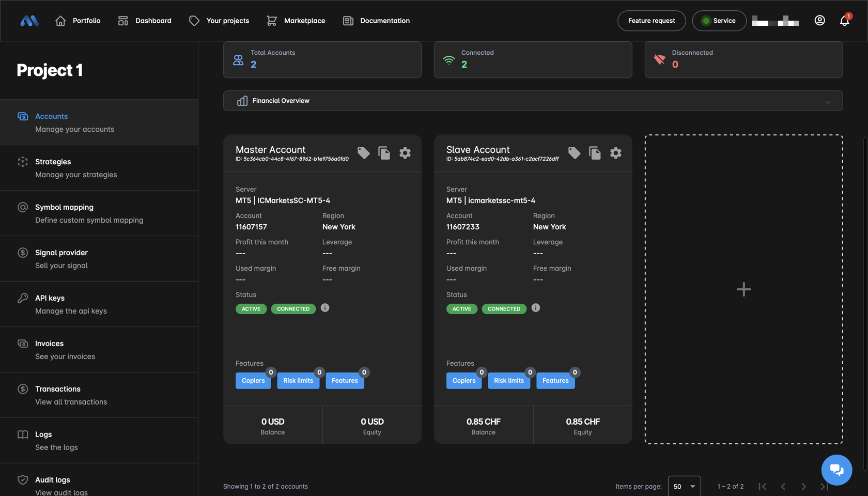Open the user profile icon

tap(819, 21)
